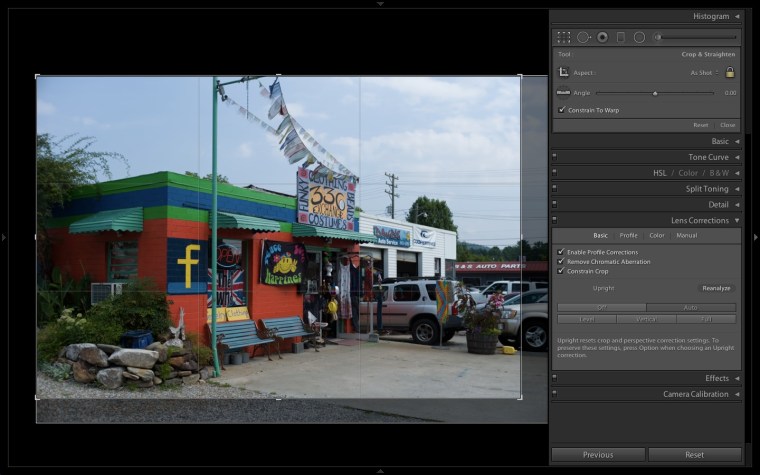The width and height of the screenshot is (760, 475).
Task: Click the Reanalyze button
Action: pyautogui.click(x=716, y=288)
